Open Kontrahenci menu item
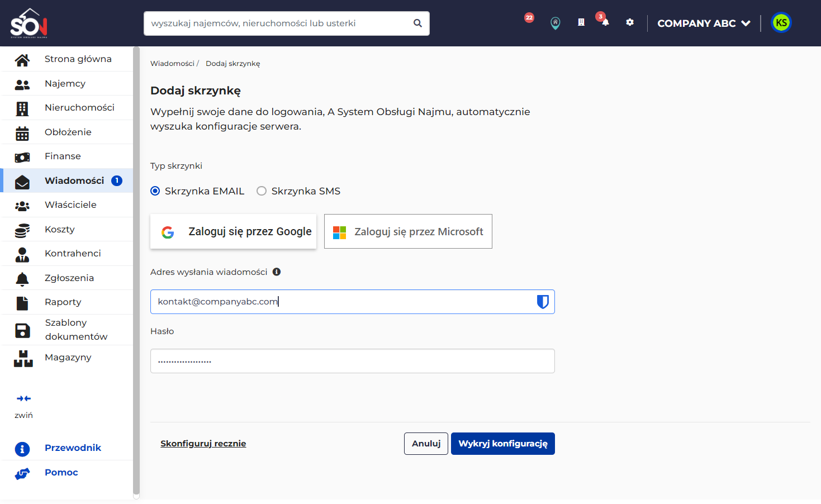 pyautogui.click(x=67, y=253)
